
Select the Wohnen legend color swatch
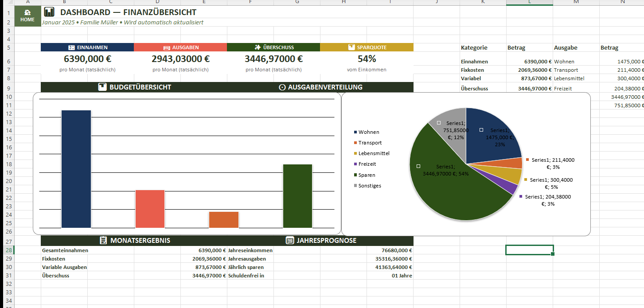355,133
